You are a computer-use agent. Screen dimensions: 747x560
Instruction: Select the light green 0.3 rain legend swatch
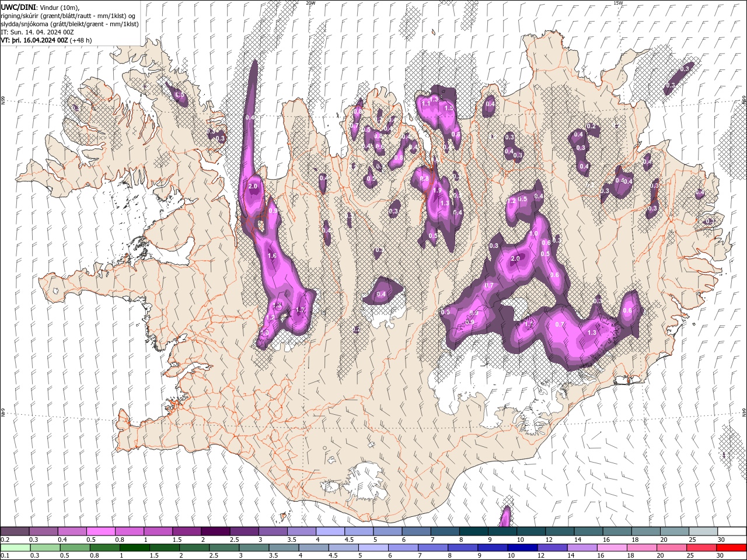[46, 548]
